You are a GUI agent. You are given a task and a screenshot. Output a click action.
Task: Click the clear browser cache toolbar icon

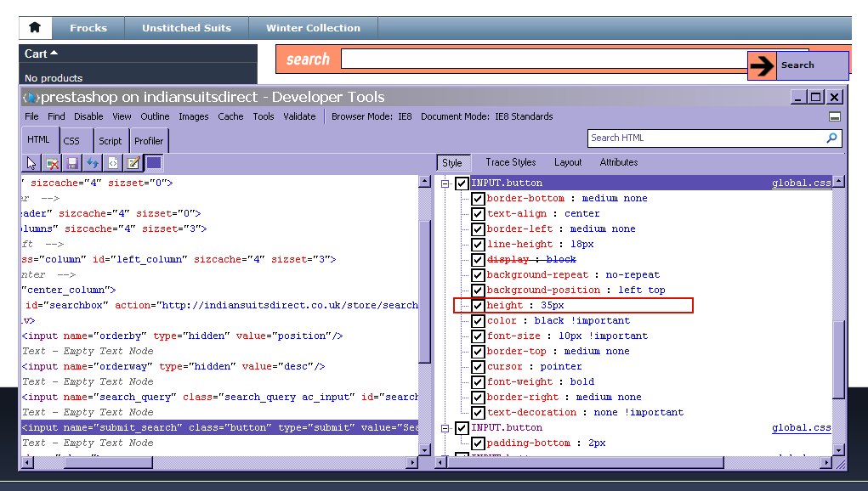(x=53, y=163)
